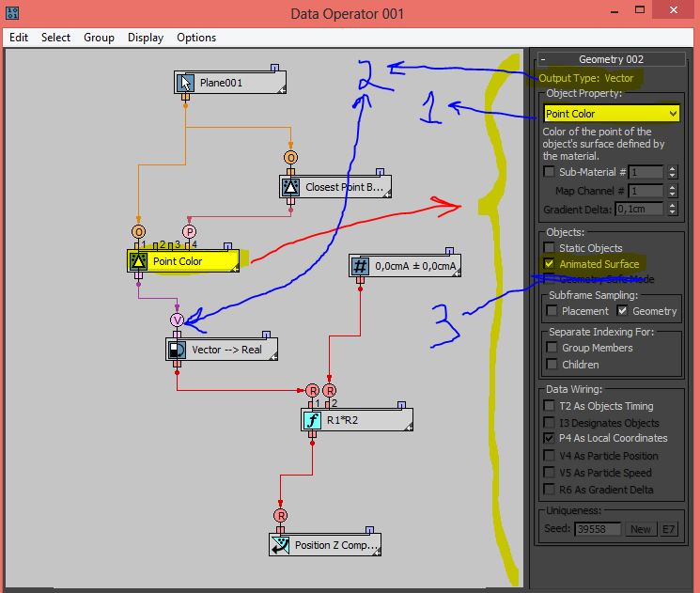Click the V input connector circle
The image size is (700, 593).
pos(177,320)
